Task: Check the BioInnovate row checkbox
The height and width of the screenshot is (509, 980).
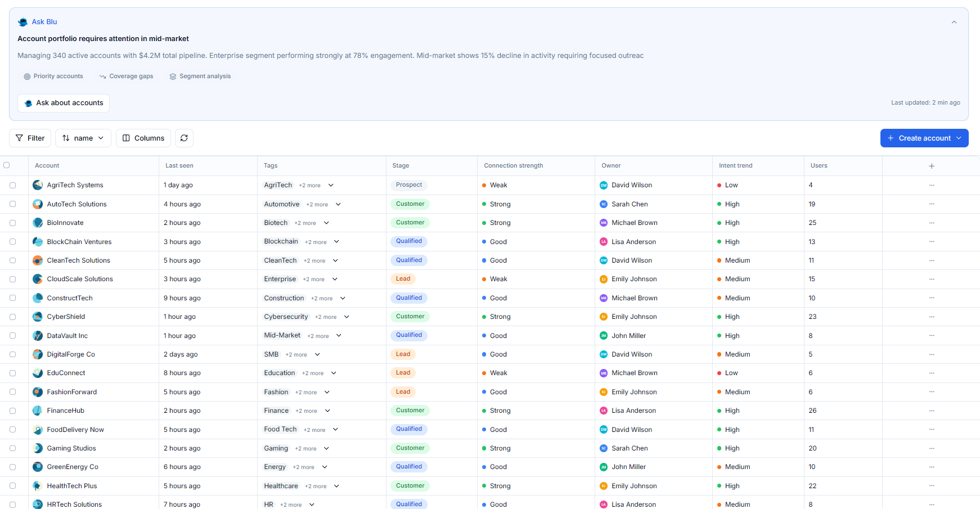Action: pos(13,223)
